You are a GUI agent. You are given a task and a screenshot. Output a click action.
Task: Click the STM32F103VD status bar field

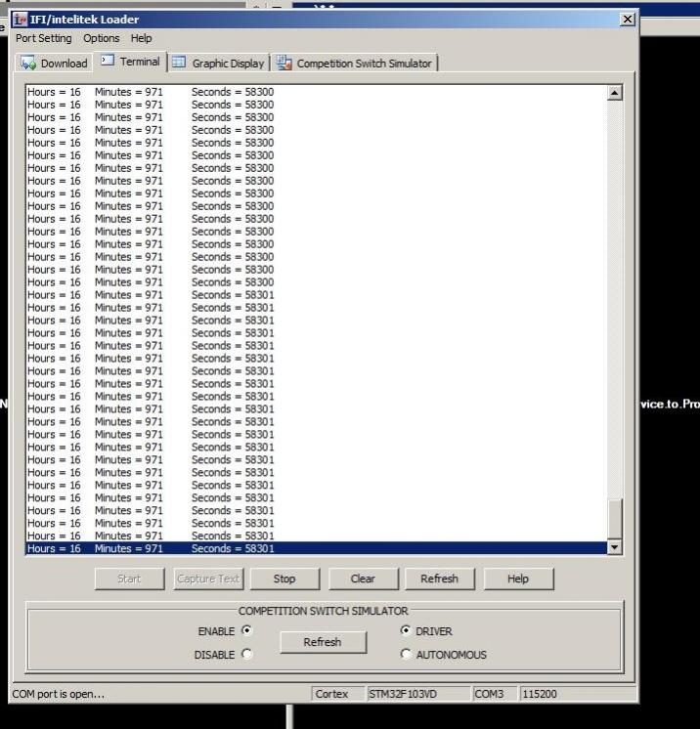(418, 694)
